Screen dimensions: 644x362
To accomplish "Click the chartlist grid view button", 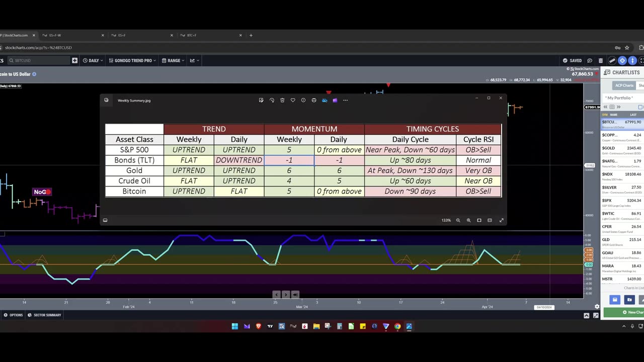I will [x=612, y=107].
